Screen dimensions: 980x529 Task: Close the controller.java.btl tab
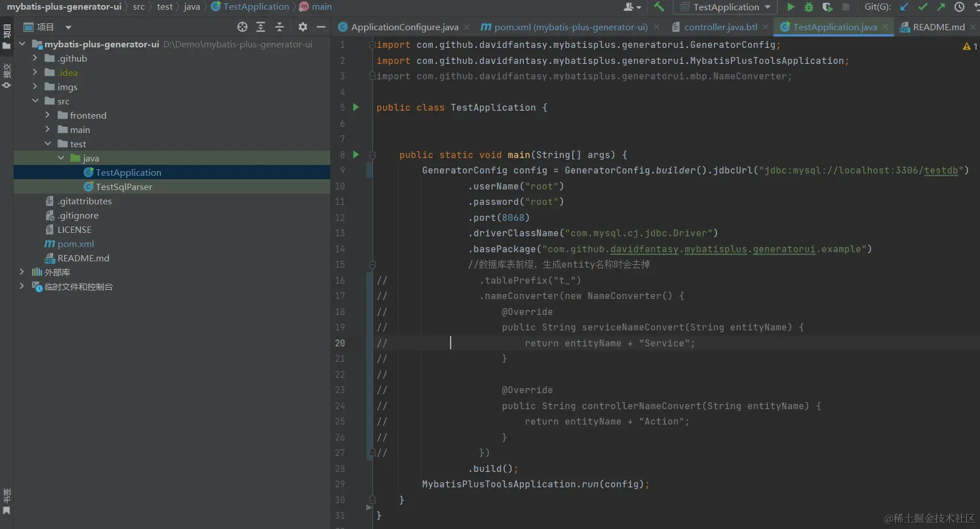766,27
